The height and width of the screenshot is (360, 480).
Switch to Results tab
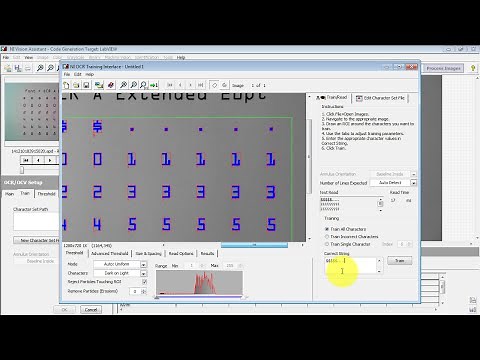pyautogui.click(x=207, y=254)
